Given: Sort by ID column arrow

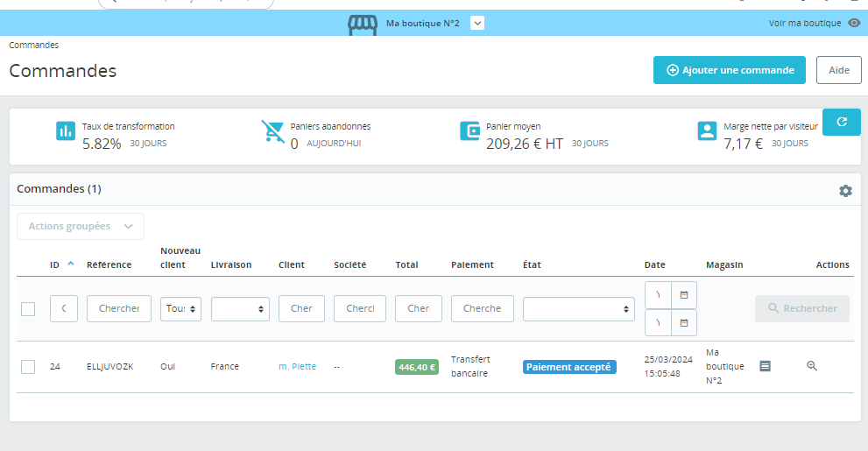Looking at the screenshot, I should (x=71, y=264).
